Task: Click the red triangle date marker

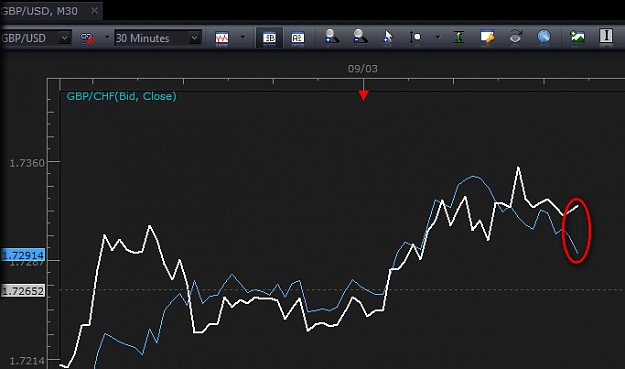Action: (x=363, y=95)
